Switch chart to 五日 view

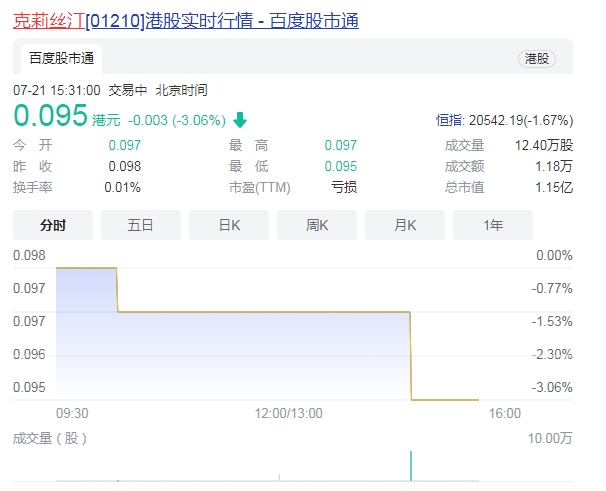(141, 225)
